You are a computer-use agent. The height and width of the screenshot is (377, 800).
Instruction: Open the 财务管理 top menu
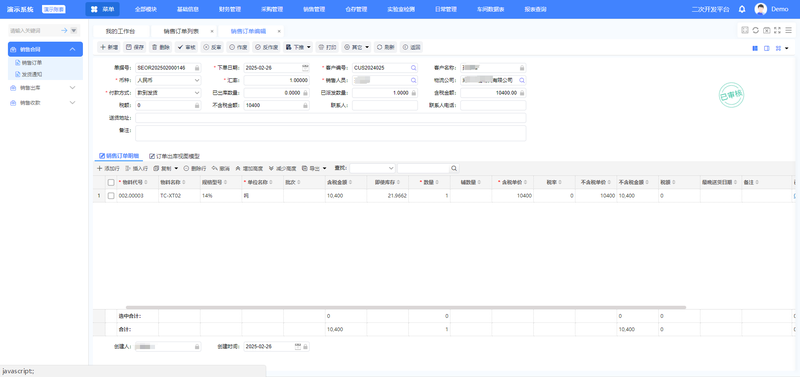(x=230, y=9)
